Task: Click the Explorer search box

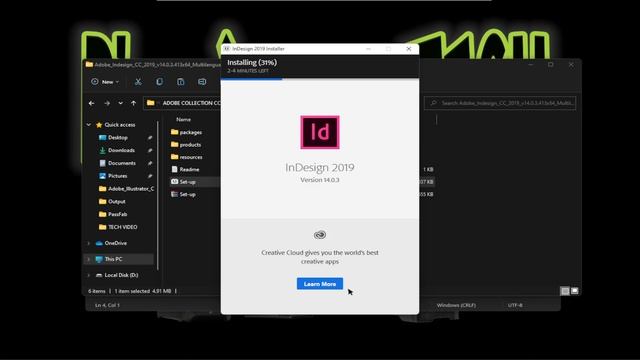Action: [x=500, y=103]
